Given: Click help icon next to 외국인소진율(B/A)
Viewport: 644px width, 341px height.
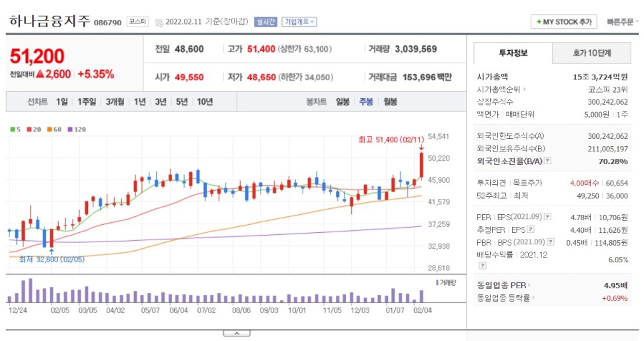Looking at the screenshot, I should pos(548,161).
